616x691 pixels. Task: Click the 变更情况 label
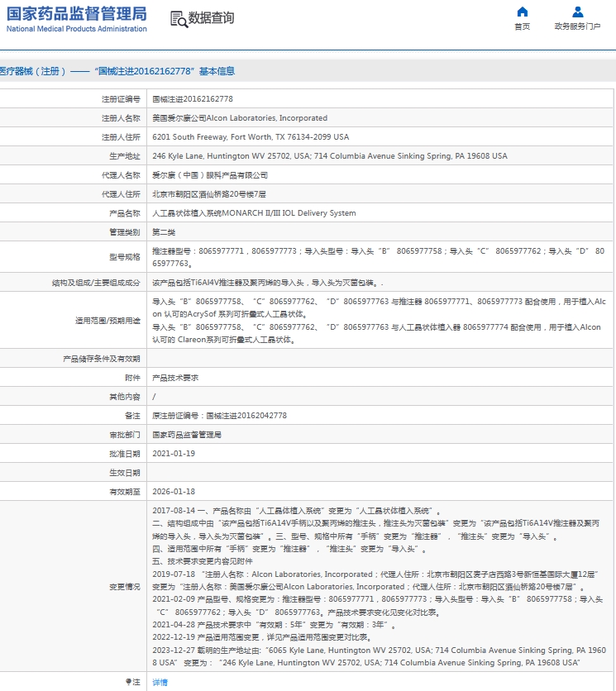click(125, 587)
